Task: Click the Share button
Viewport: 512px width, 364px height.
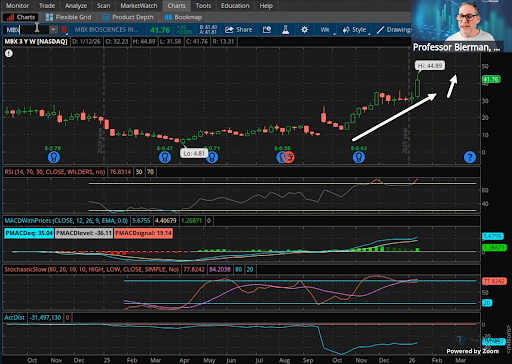Action: click(x=239, y=30)
